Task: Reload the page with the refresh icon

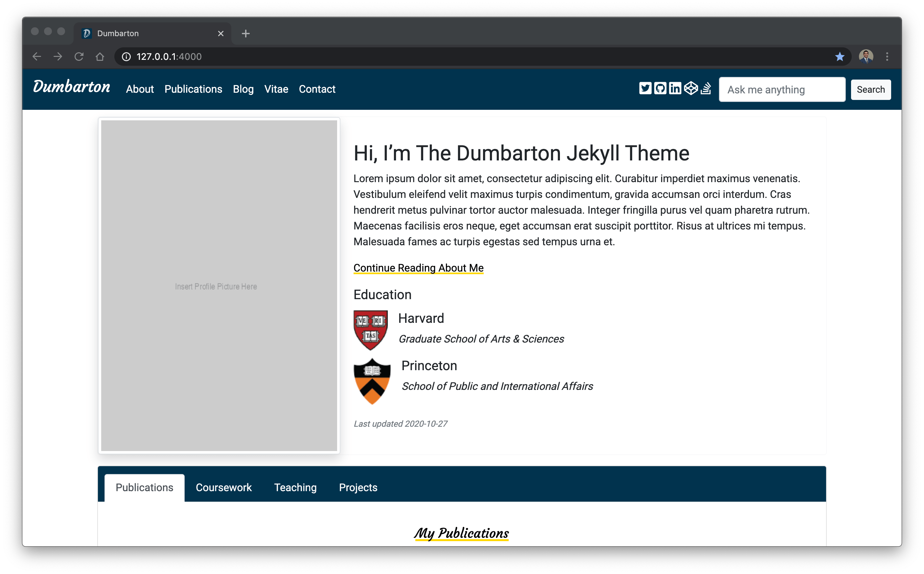Action: [79, 57]
